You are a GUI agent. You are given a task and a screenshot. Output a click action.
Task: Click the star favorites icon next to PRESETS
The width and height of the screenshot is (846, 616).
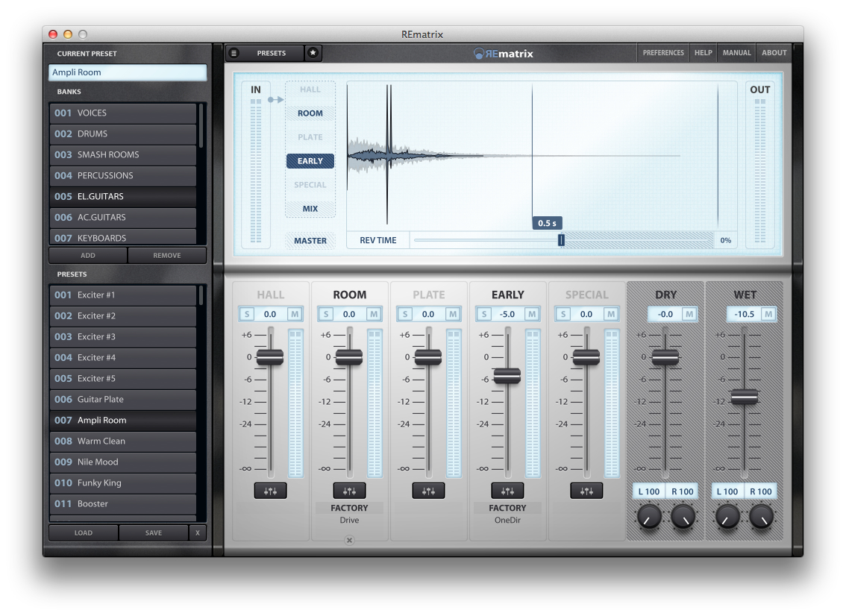[313, 53]
